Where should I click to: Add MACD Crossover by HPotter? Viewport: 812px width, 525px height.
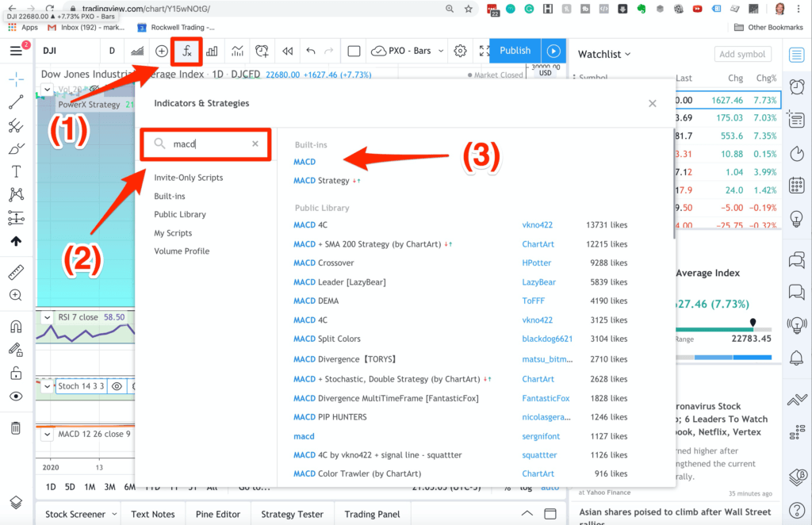coord(324,263)
